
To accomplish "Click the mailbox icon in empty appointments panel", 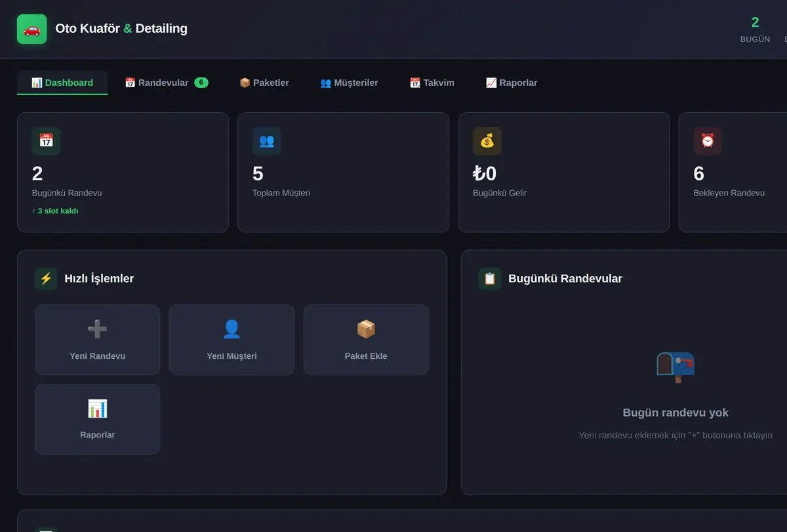I will [x=676, y=366].
